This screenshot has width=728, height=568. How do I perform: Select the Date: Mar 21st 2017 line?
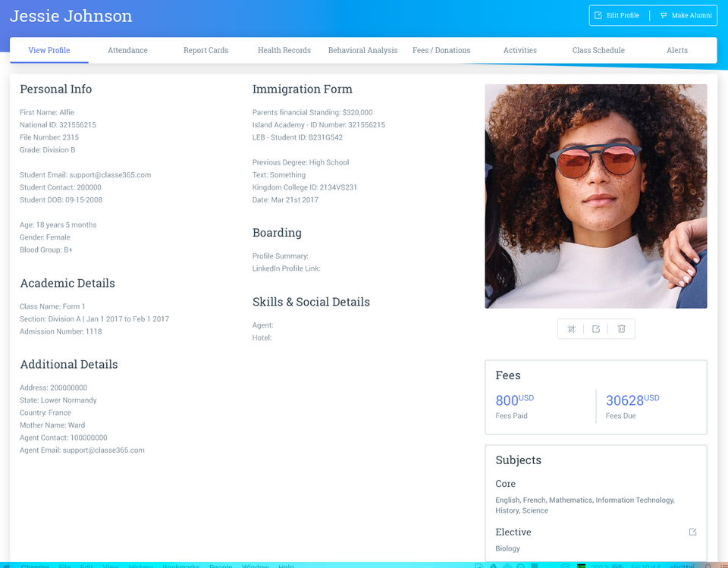pyautogui.click(x=286, y=200)
